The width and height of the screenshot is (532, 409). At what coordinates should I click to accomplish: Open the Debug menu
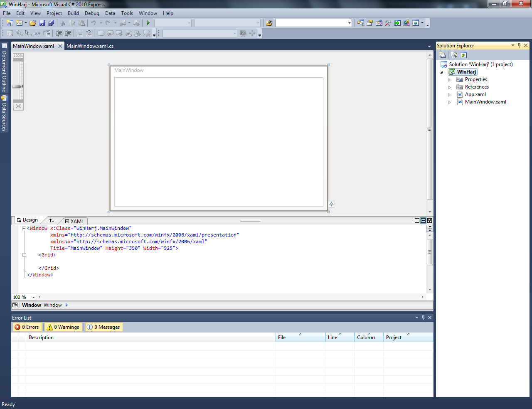click(x=92, y=13)
